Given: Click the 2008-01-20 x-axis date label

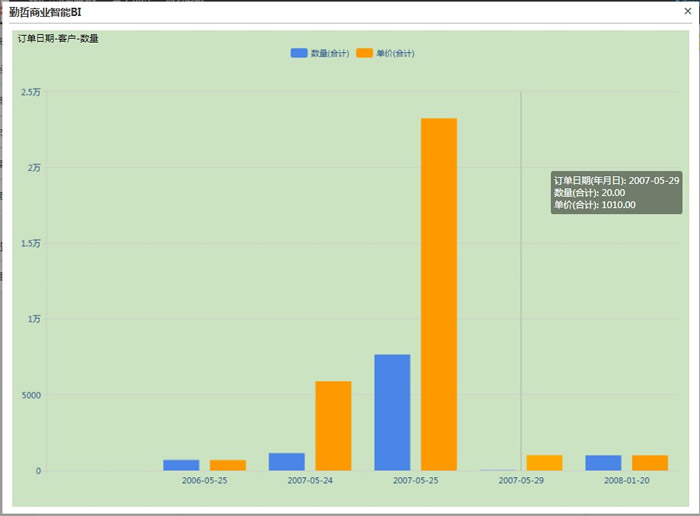Looking at the screenshot, I should click(626, 481).
